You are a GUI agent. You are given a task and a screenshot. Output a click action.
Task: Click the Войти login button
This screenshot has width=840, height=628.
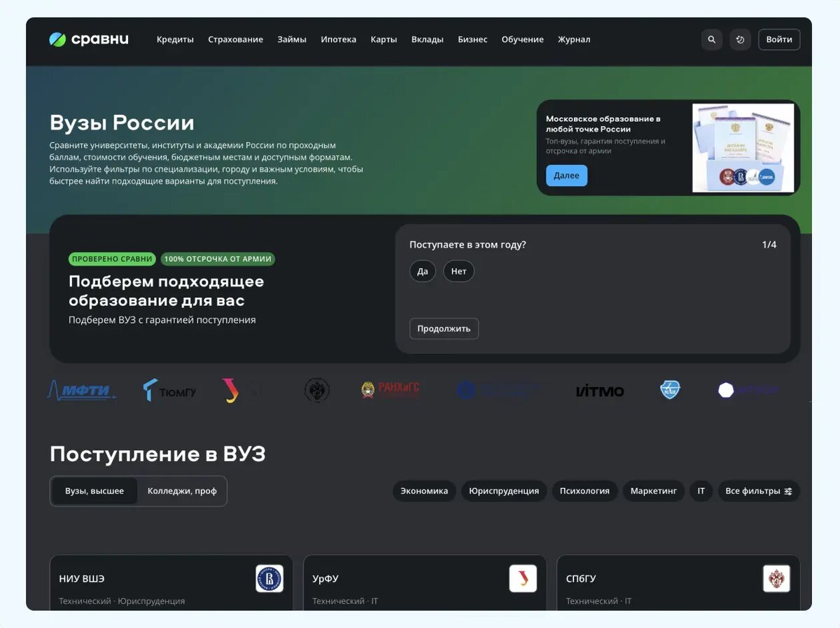point(779,39)
